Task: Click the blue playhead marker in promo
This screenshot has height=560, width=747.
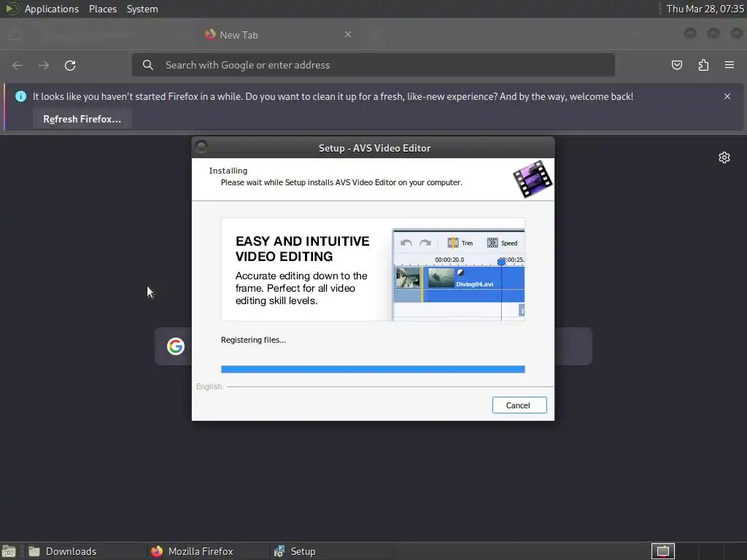Action: [x=501, y=262]
